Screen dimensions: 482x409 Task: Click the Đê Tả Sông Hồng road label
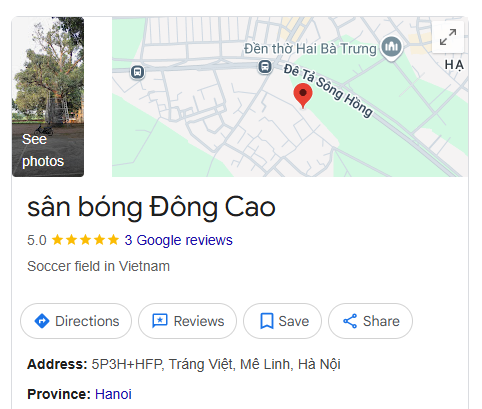click(328, 91)
